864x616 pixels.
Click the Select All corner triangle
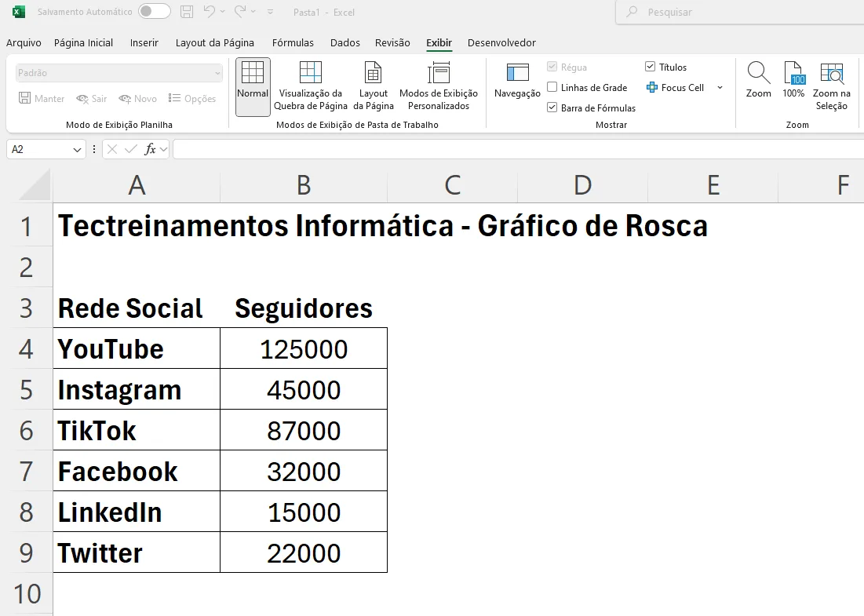coord(35,184)
